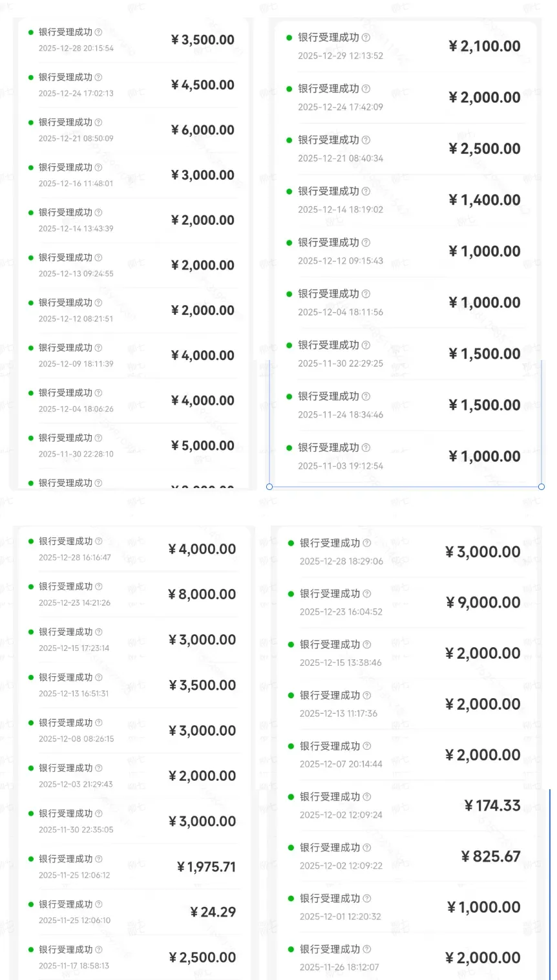The width and height of the screenshot is (557, 980).
Task: Open the ¥2,100.00 transaction amount
Action: pos(485,46)
